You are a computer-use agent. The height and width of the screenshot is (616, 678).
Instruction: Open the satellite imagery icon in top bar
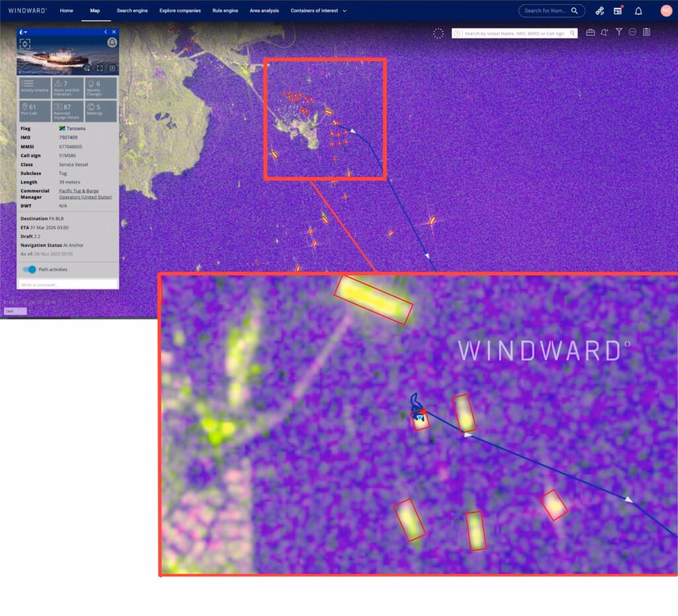pyautogui.click(x=599, y=11)
